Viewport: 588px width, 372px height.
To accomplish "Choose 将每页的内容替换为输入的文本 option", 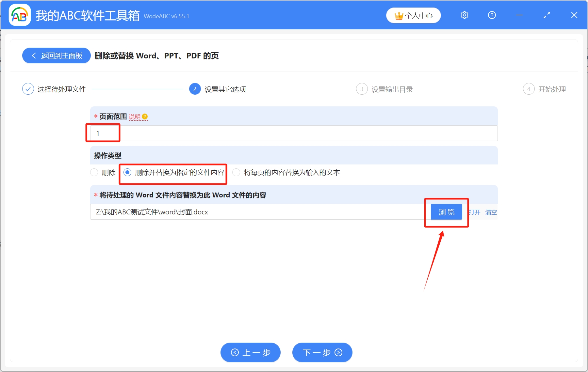I will tap(236, 172).
